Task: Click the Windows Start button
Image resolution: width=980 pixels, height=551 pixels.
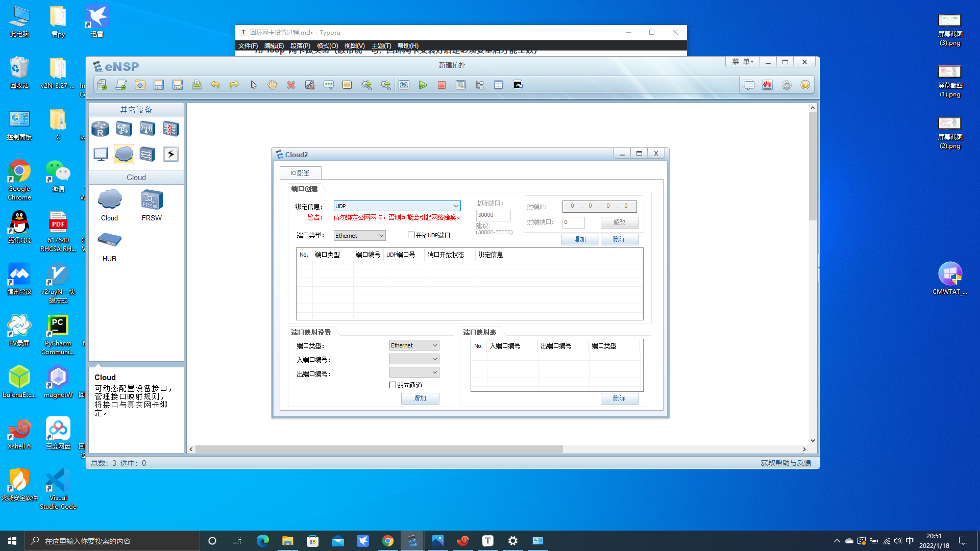Action: coord(12,541)
